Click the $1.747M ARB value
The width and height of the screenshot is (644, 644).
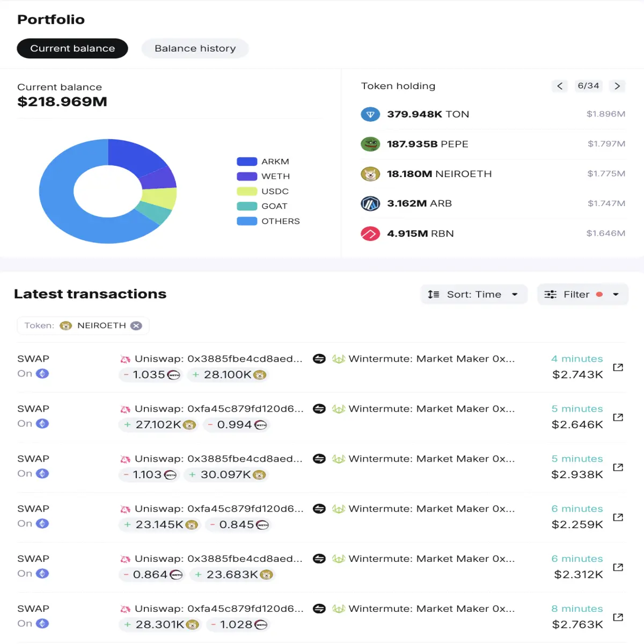point(606,203)
